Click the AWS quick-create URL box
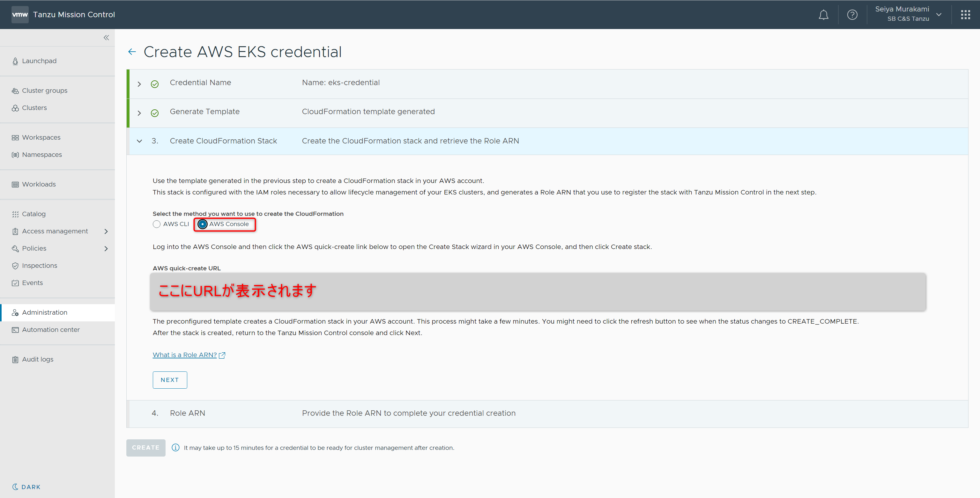The height and width of the screenshot is (498, 980). (538, 292)
